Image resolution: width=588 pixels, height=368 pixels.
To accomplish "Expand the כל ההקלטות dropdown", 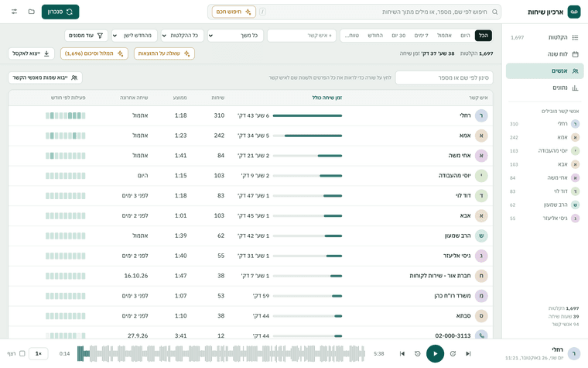I will [183, 36].
